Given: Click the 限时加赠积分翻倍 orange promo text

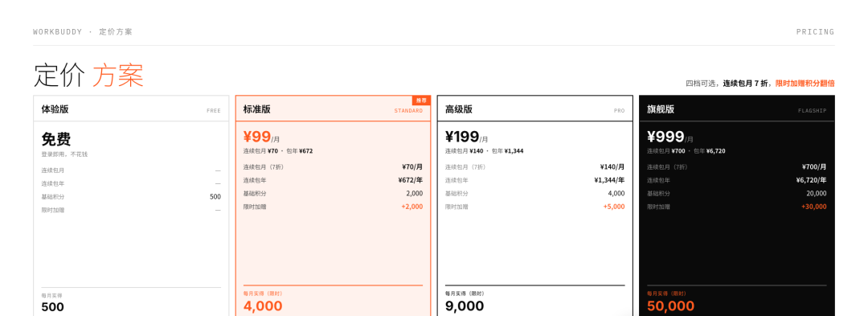Looking at the screenshot, I should [805, 84].
